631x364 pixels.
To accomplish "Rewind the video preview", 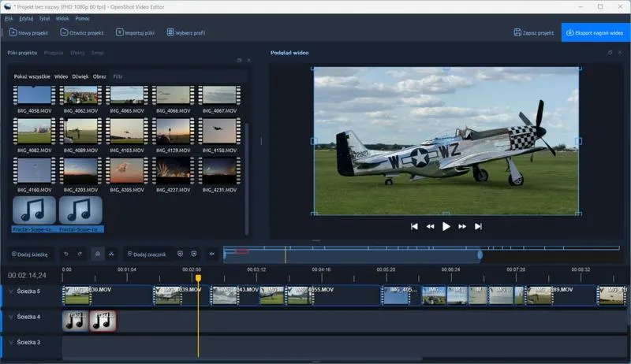I will tap(431, 226).
